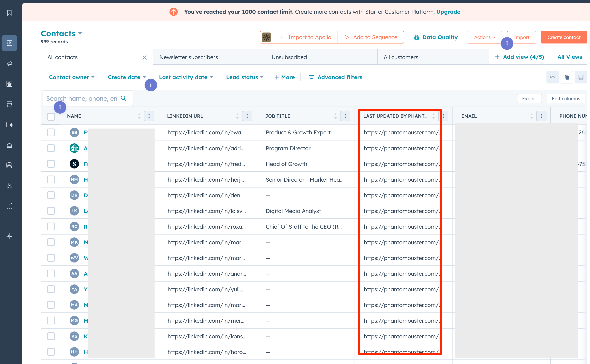Click the Create contact button
The width and height of the screenshot is (590, 364).
pyautogui.click(x=564, y=37)
